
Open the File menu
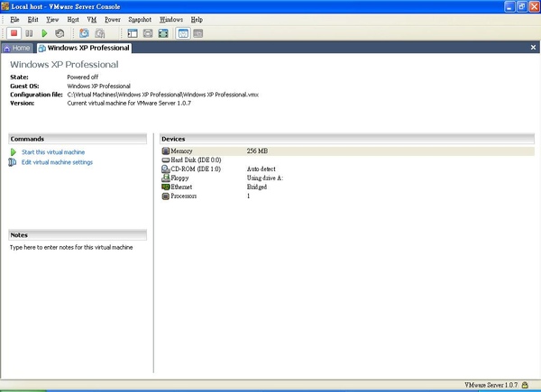14,20
